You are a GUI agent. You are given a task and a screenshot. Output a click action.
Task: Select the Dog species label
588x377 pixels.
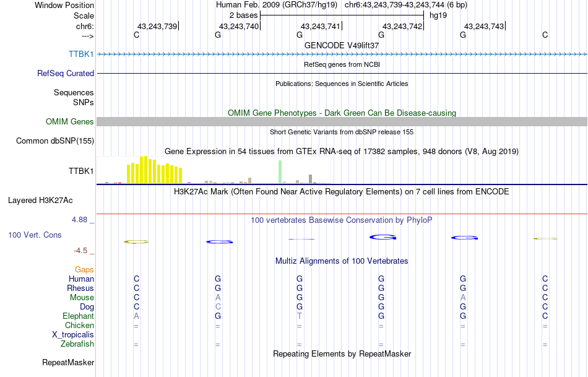pyautogui.click(x=87, y=307)
